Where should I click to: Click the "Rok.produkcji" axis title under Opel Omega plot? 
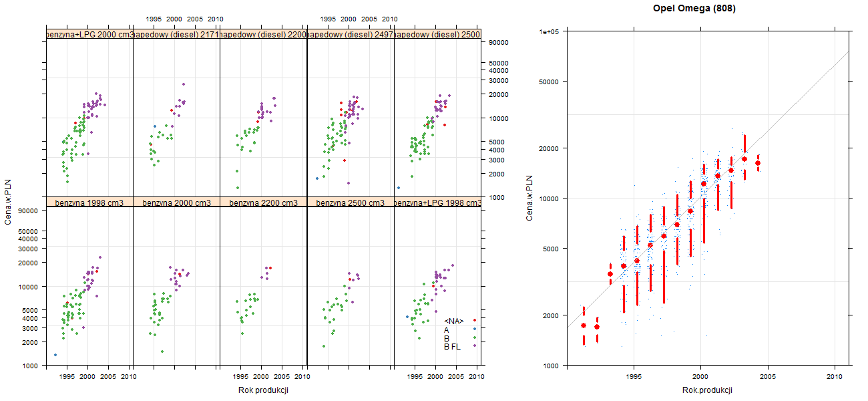click(707, 390)
